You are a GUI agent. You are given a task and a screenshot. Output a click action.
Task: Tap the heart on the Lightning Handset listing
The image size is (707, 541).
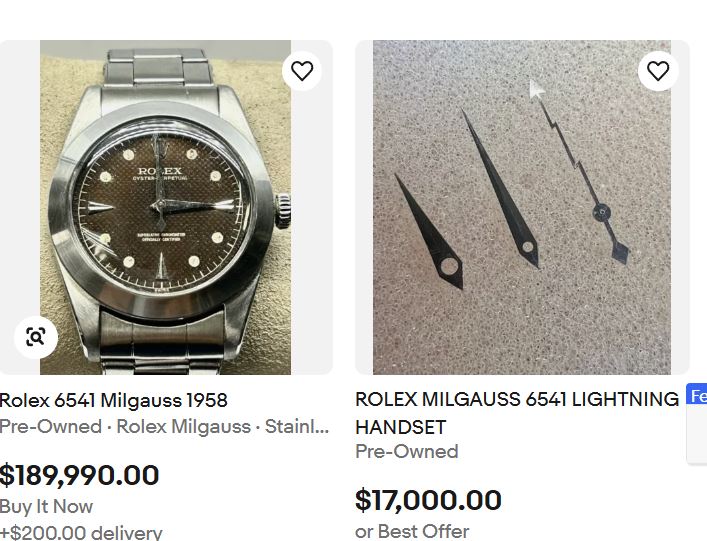pyautogui.click(x=658, y=71)
